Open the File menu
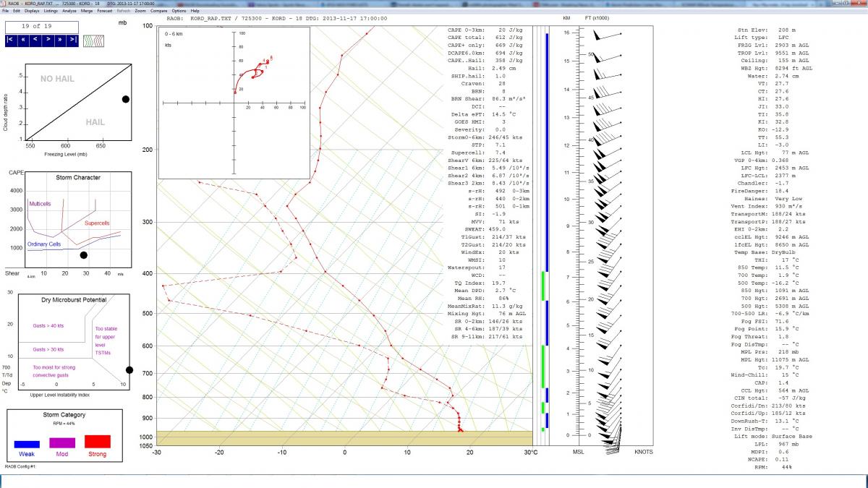This screenshot has height=488, width=868. [6, 11]
